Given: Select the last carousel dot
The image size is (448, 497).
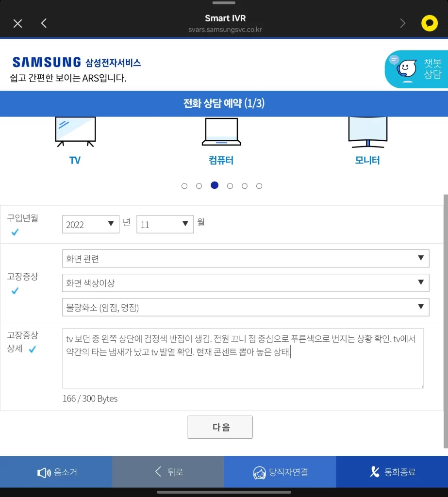Looking at the screenshot, I should [x=259, y=185].
